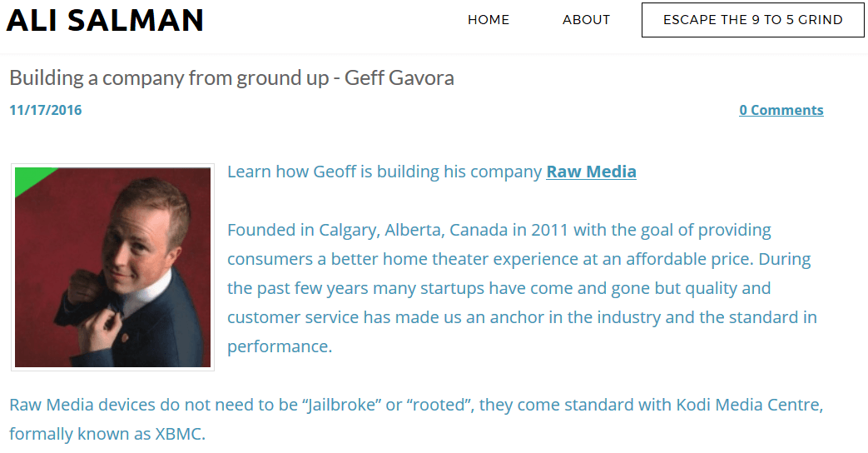Open the HOME menu item
This screenshot has height=453, width=868.
click(489, 20)
